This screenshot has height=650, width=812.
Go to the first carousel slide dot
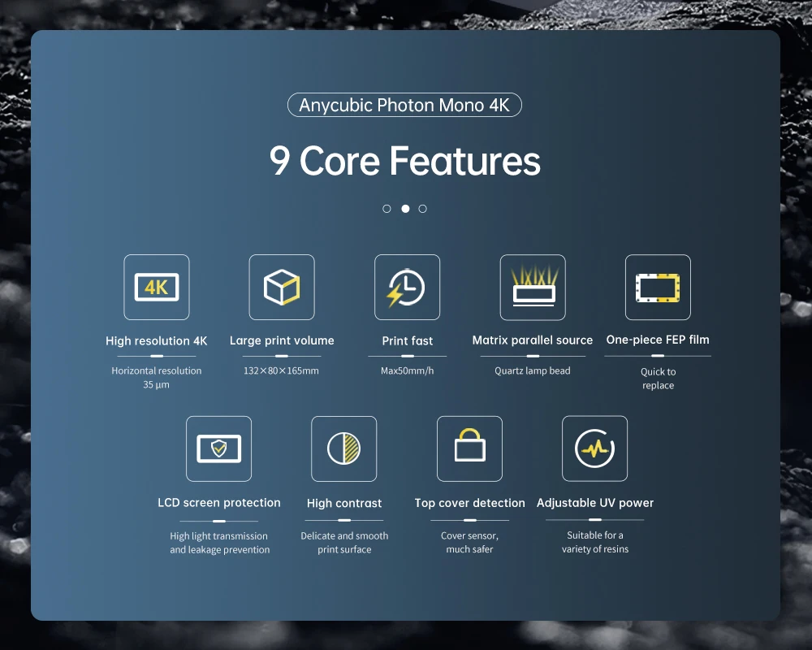pyautogui.click(x=387, y=208)
